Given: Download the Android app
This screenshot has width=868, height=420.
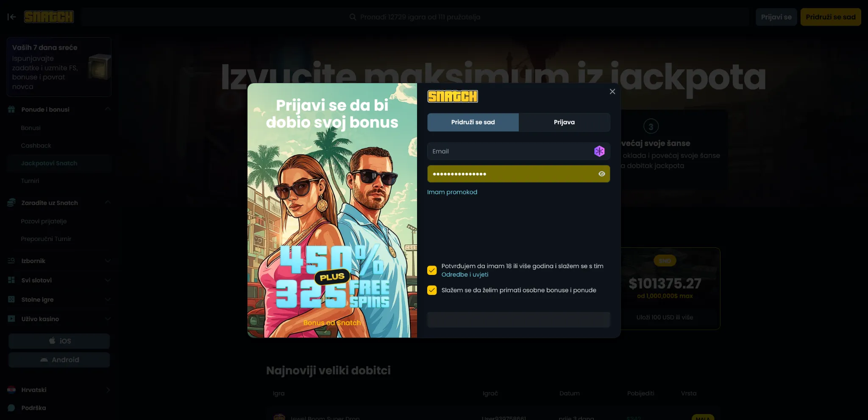Looking at the screenshot, I should tap(59, 360).
